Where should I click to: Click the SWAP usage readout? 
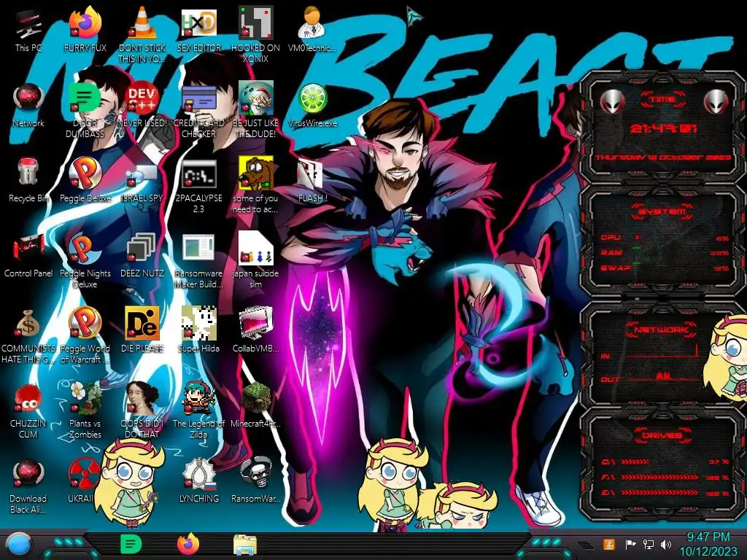(x=664, y=268)
